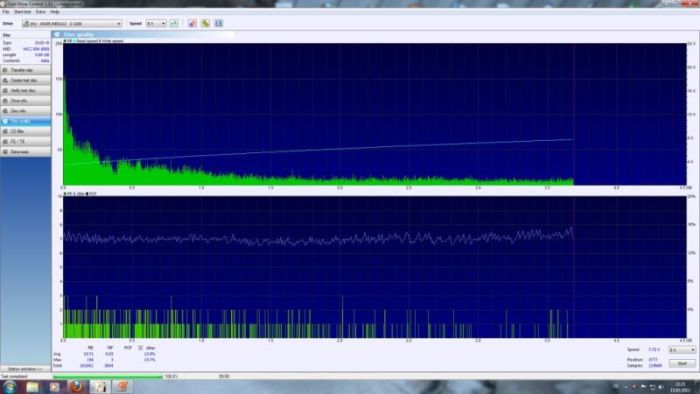Image resolution: width=700 pixels, height=394 pixels.
Task: Open the Drive info panel
Action: tap(25, 101)
